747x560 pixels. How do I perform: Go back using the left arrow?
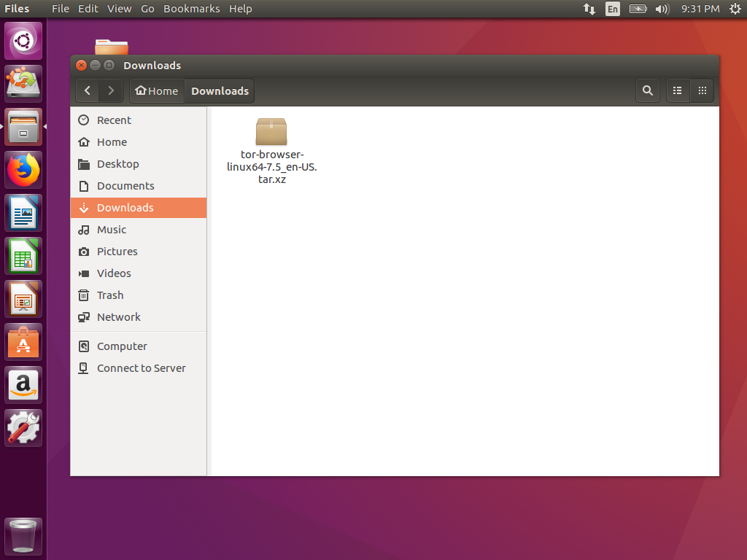pyautogui.click(x=88, y=91)
